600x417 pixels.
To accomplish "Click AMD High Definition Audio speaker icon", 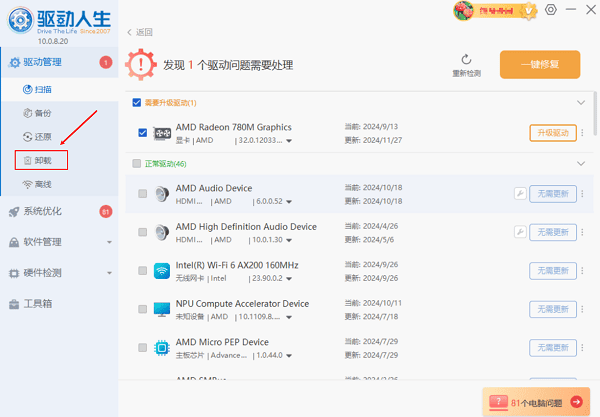I will (162, 232).
